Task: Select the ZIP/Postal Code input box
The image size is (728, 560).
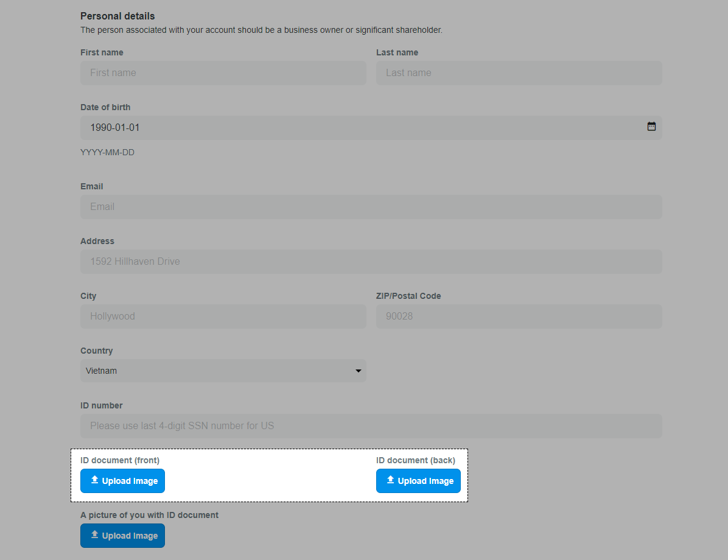Action: [519, 317]
